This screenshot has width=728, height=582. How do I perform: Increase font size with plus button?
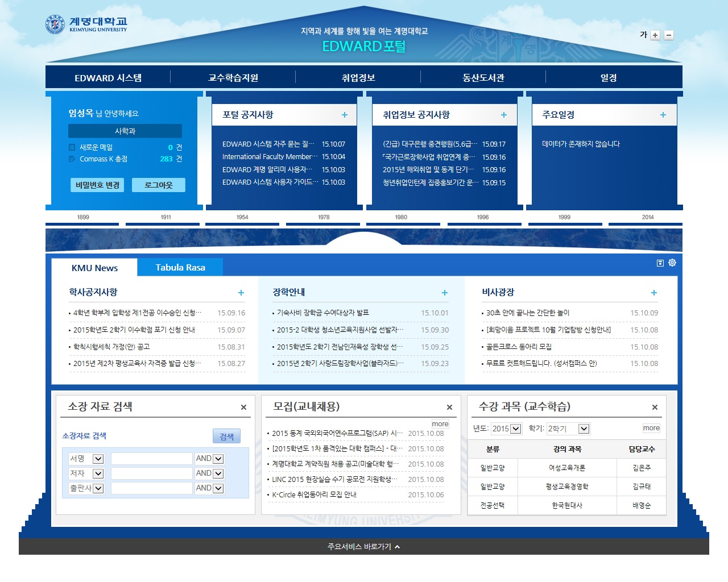tap(655, 35)
